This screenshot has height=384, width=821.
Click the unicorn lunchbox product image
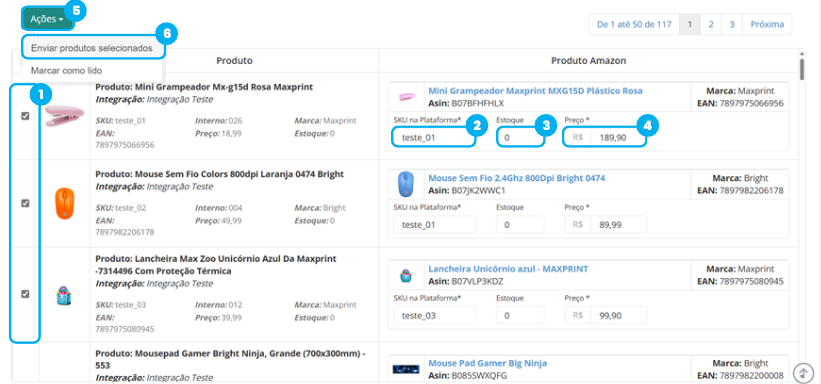click(64, 295)
